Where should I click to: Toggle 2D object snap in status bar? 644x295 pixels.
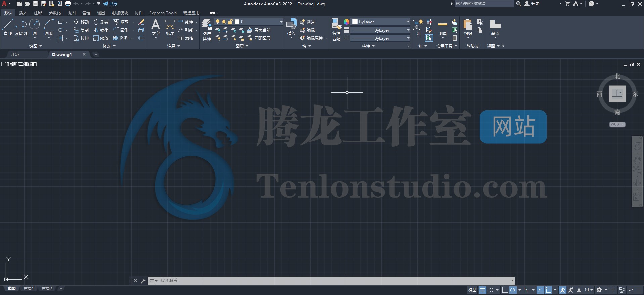click(x=548, y=290)
